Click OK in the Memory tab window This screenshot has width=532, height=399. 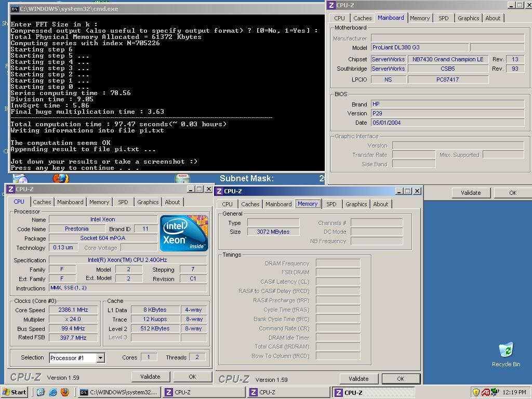(401, 379)
